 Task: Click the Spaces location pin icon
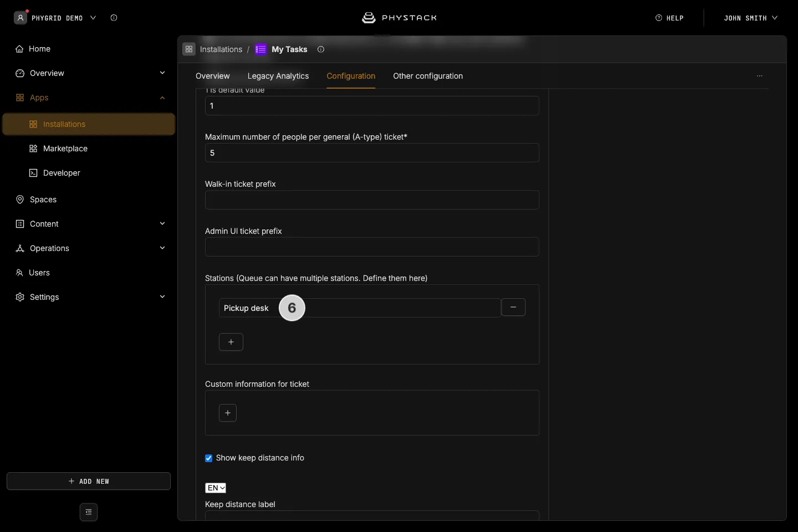point(20,199)
